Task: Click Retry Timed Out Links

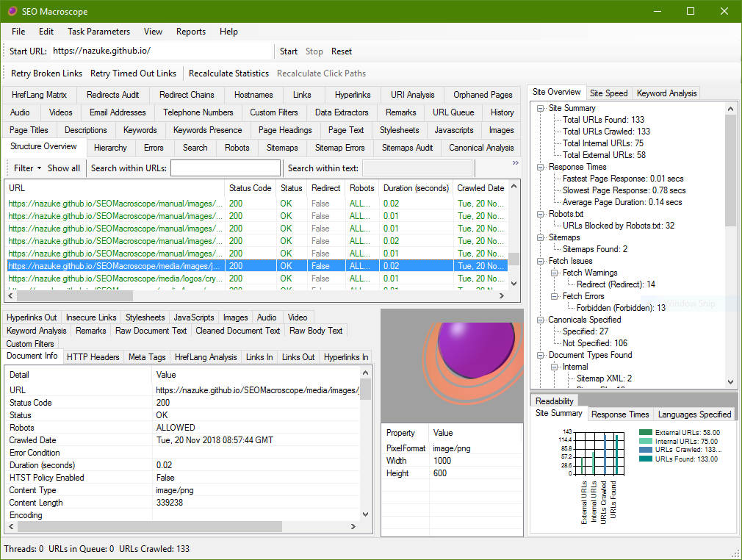Action: point(133,73)
